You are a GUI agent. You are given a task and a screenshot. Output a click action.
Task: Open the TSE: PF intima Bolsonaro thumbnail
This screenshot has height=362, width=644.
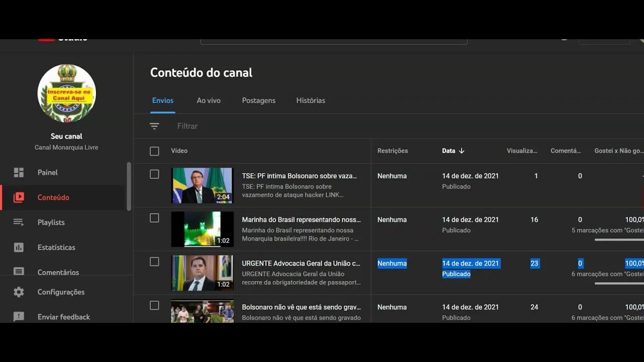[202, 186]
